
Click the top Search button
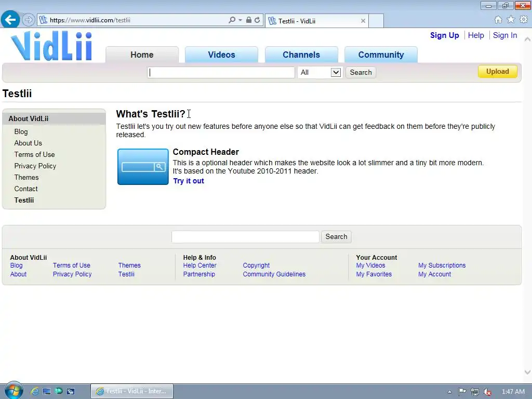[x=361, y=72]
